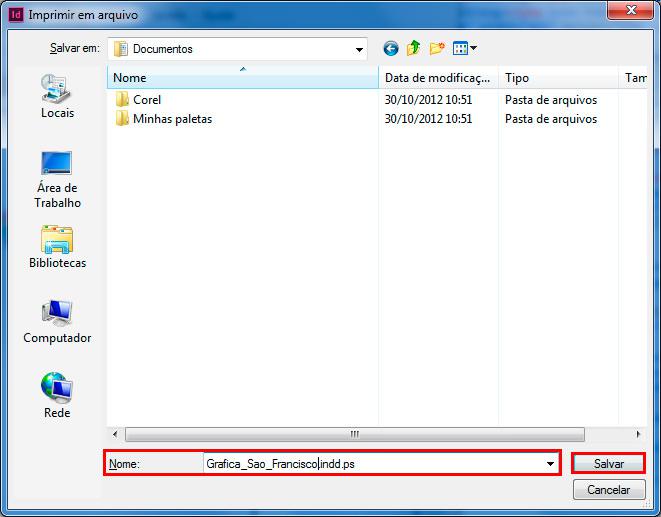Click Corel's date 30/10/2012 10:51

(x=428, y=100)
